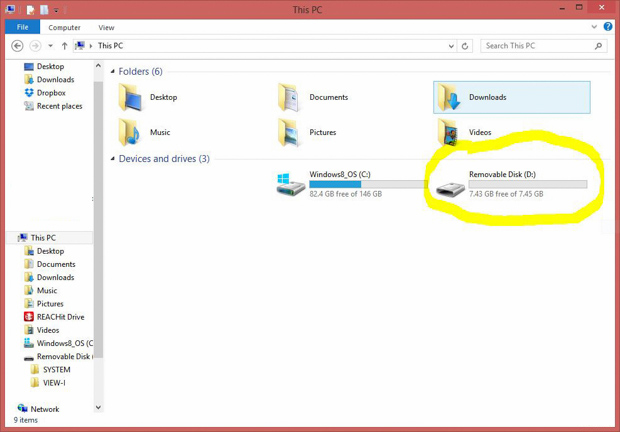Open the Videos folder icon in Folders section

click(x=448, y=132)
